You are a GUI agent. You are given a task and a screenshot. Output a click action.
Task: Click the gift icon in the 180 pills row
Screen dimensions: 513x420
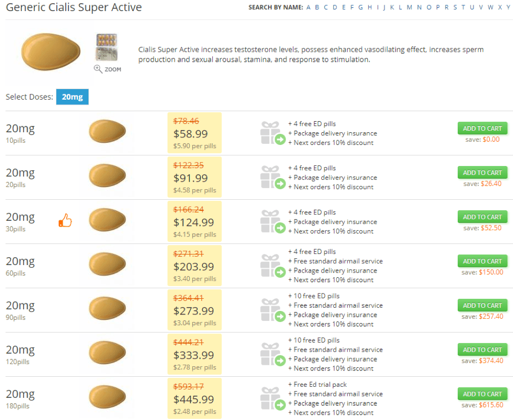click(273, 398)
